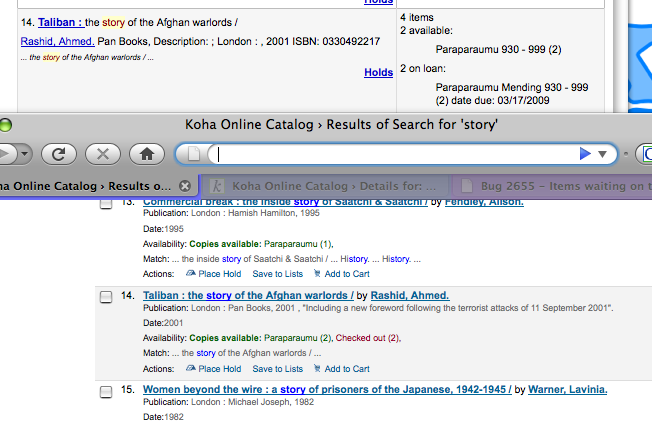Close the Results of Search tab
Image resolution: width=652 pixels, height=426 pixels.
[184, 186]
